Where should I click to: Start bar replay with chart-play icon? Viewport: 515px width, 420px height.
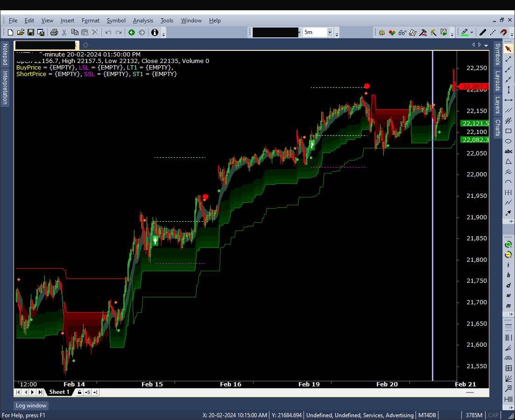[x=444, y=33]
